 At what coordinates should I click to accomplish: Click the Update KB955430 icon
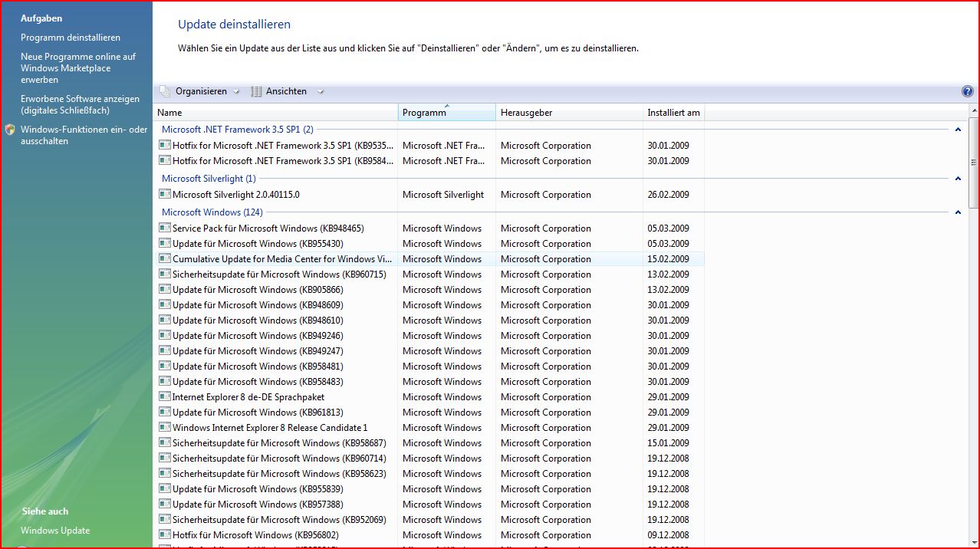(x=164, y=243)
